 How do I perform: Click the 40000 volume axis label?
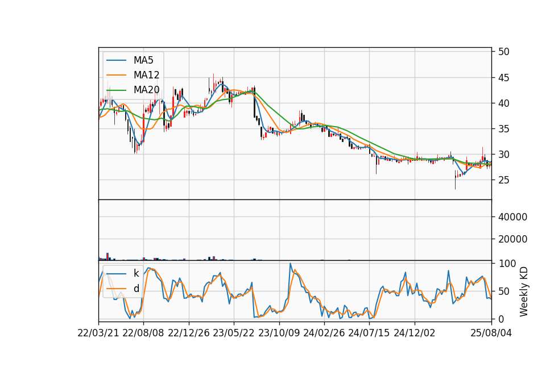point(512,217)
